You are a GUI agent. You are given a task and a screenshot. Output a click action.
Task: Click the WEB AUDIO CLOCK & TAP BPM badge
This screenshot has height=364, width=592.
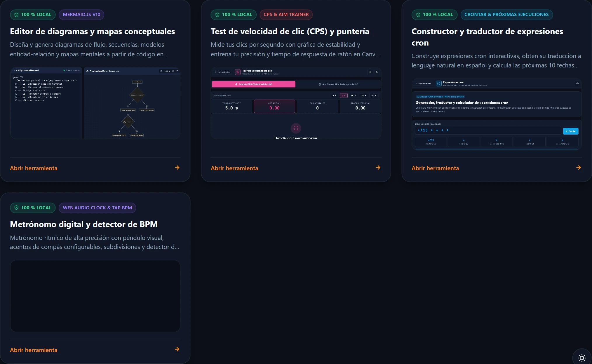click(97, 208)
